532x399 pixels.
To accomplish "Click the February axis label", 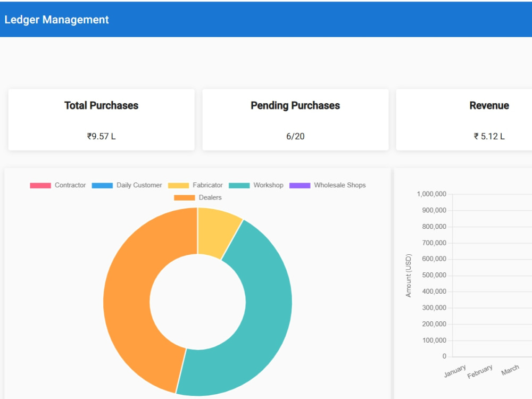I will pyautogui.click(x=480, y=371).
